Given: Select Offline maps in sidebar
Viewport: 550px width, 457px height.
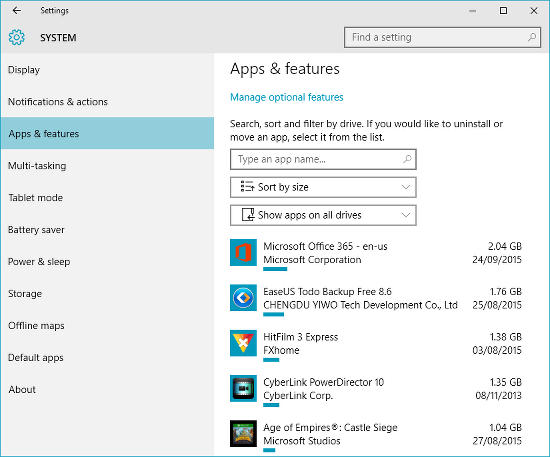Looking at the screenshot, I should click(x=107, y=325).
